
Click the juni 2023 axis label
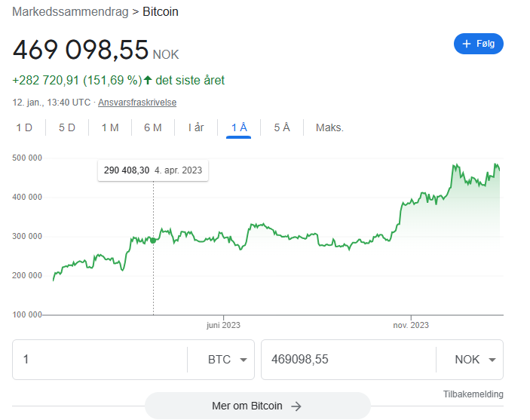(x=223, y=325)
